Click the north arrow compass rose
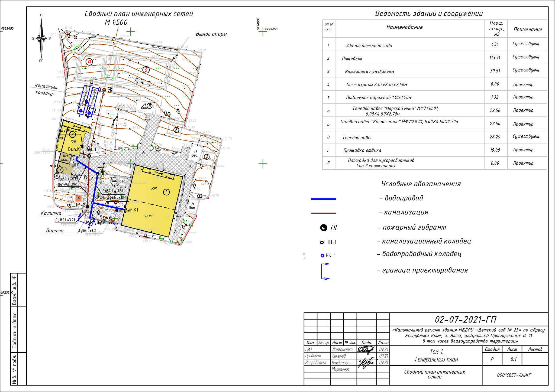 click(41, 38)
